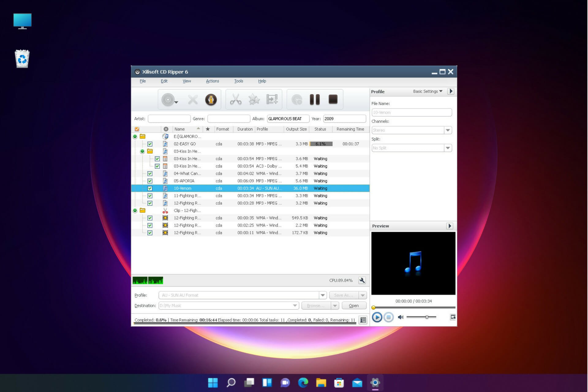Click the Artist input field
This screenshot has height=392, width=588.
[x=169, y=119]
